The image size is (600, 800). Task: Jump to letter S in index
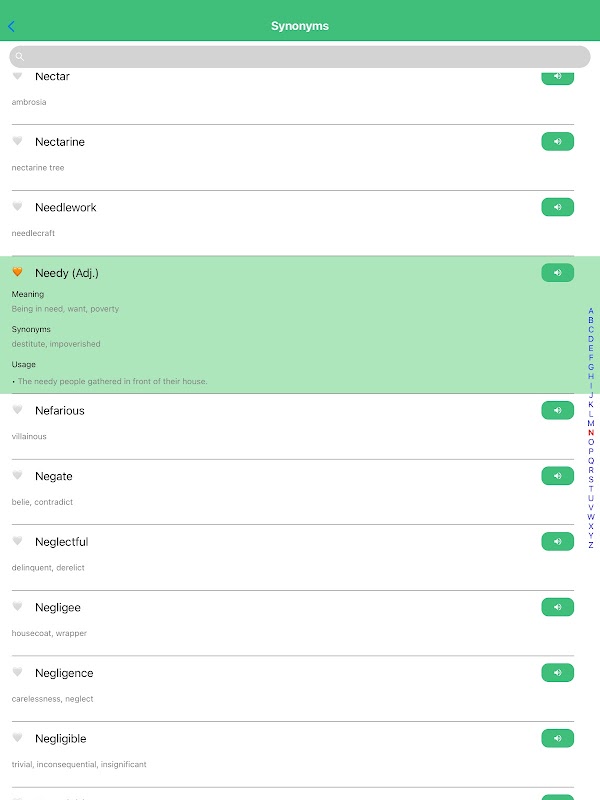click(591, 479)
